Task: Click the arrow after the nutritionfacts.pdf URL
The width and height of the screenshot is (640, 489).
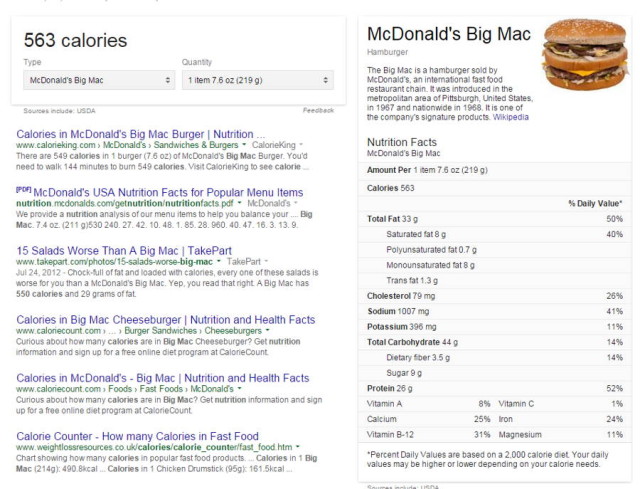Action: [x=239, y=203]
